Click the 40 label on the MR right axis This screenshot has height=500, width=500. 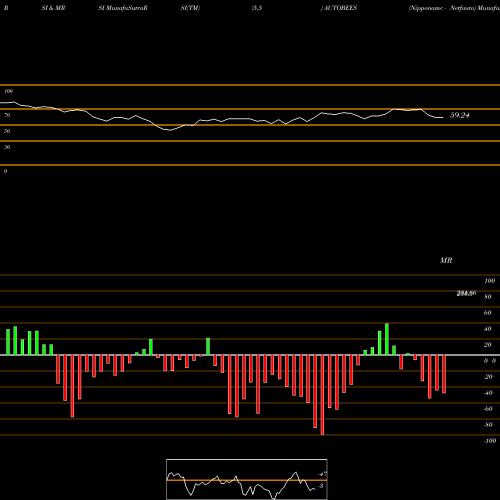(x=488, y=329)
